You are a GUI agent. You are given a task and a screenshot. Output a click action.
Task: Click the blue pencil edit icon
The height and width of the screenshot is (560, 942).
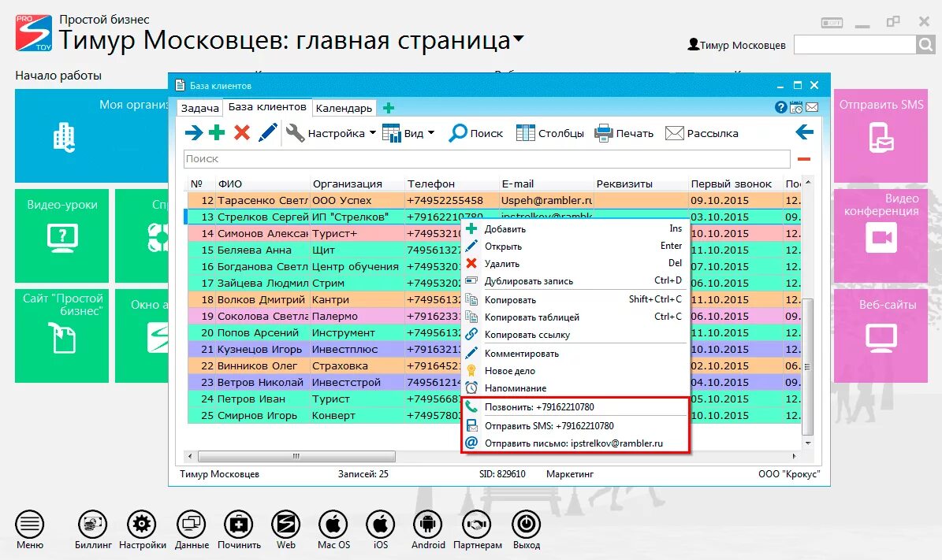267,132
